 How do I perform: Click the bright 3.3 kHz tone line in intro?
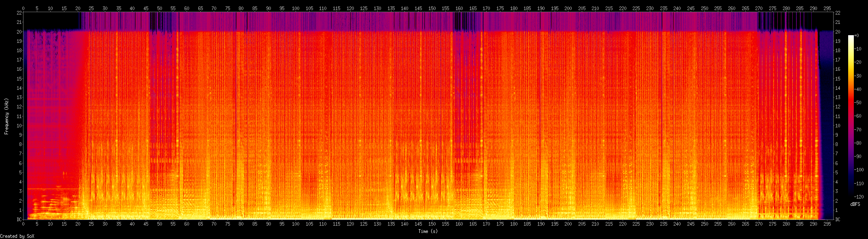[x=53, y=189]
